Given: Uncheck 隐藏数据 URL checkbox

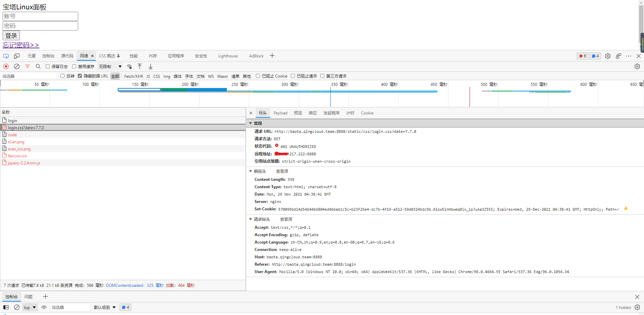Looking at the screenshot, I should click(80, 76).
